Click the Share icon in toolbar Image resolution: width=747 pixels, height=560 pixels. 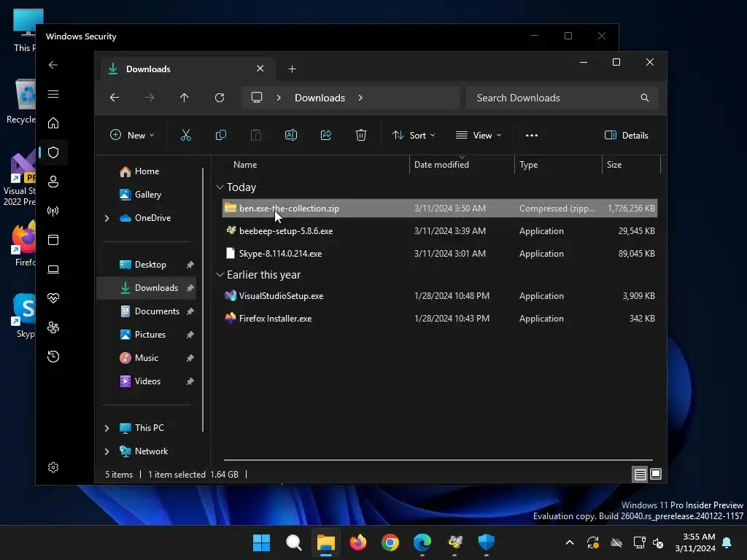pyautogui.click(x=326, y=135)
